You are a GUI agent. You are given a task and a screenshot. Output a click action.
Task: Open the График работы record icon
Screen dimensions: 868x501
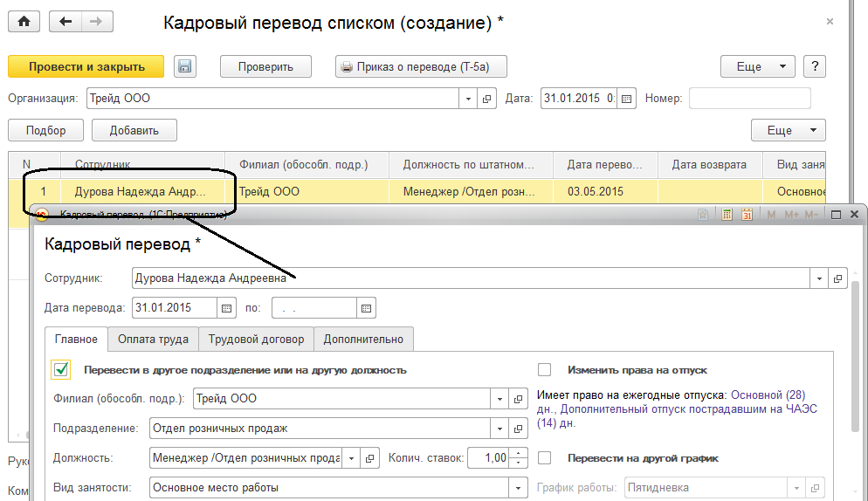click(815, 488)
